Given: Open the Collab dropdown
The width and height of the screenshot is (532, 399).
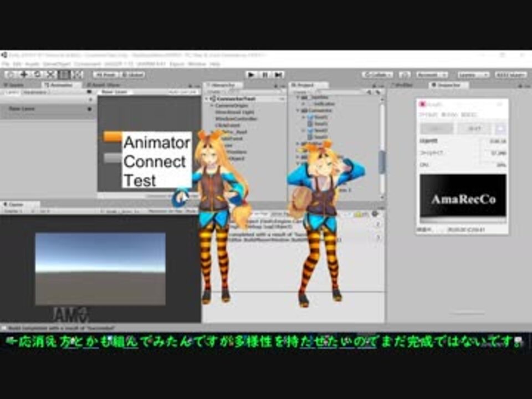Looking at the screenshot, I should pos(377,75).
